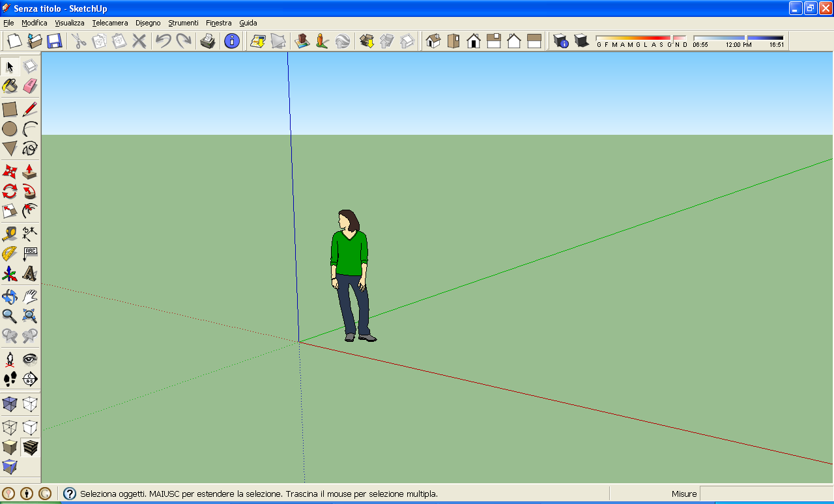Select the Follow Me tool
The width and height of the screenshot is (834, 504).
pos(30,191)
